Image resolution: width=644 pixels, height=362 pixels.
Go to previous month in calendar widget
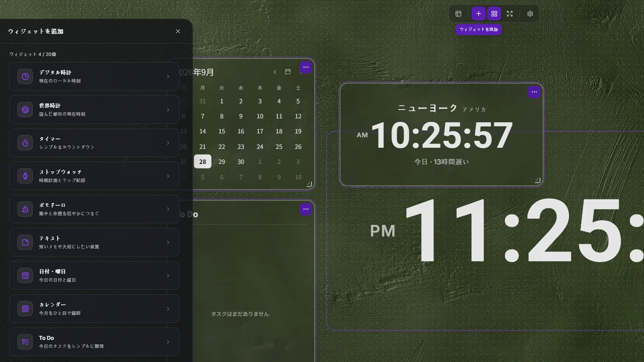tap(275, 72)
